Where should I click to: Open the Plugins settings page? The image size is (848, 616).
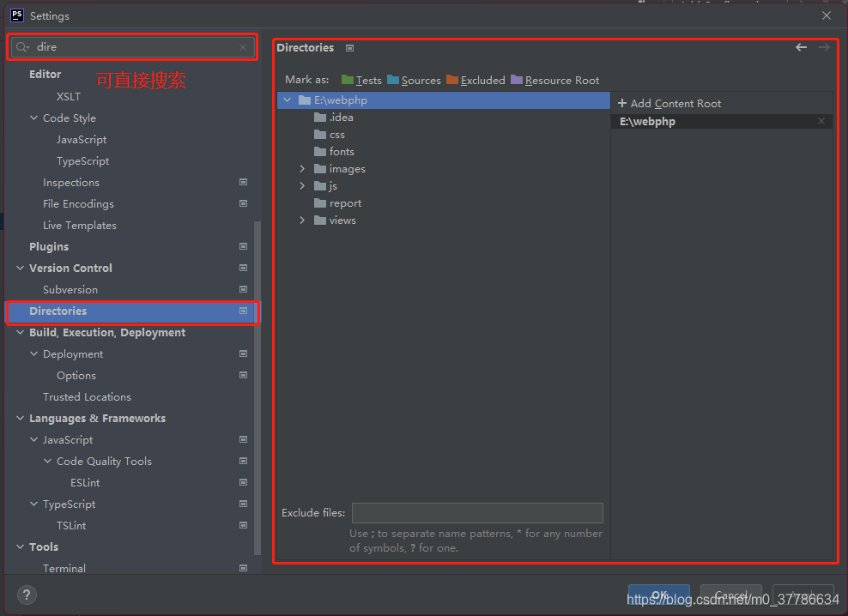49,246
